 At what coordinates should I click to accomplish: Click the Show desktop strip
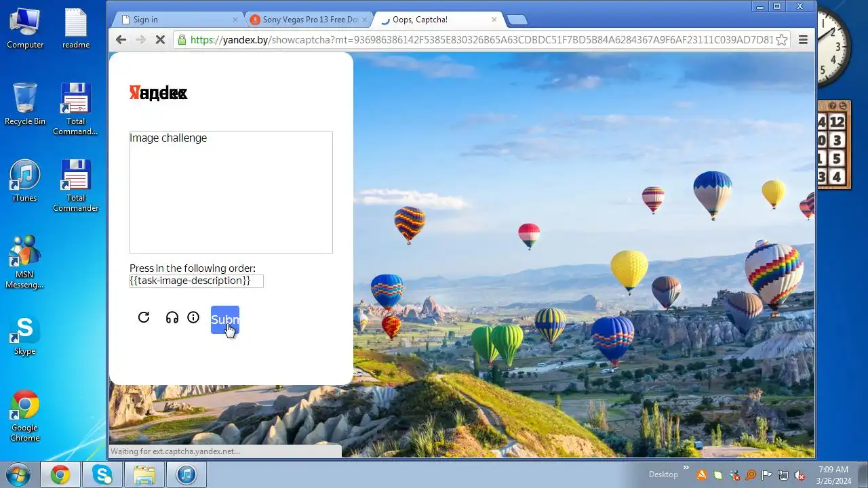pyautogui.click(x=863, y=474)
